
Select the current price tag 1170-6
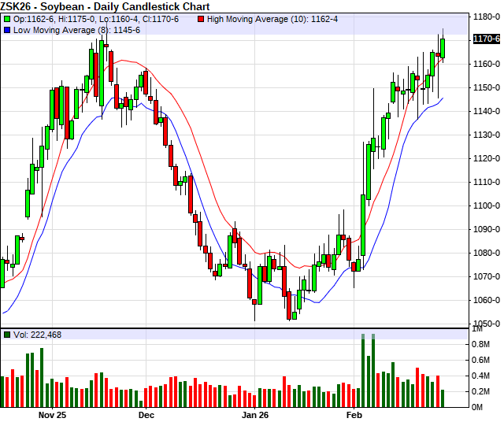[486, 39]
